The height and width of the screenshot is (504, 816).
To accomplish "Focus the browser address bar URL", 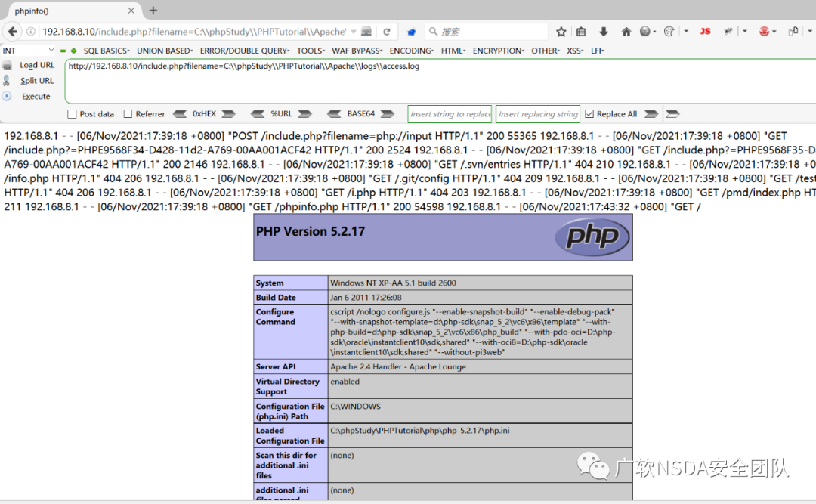I will (194, 32).
